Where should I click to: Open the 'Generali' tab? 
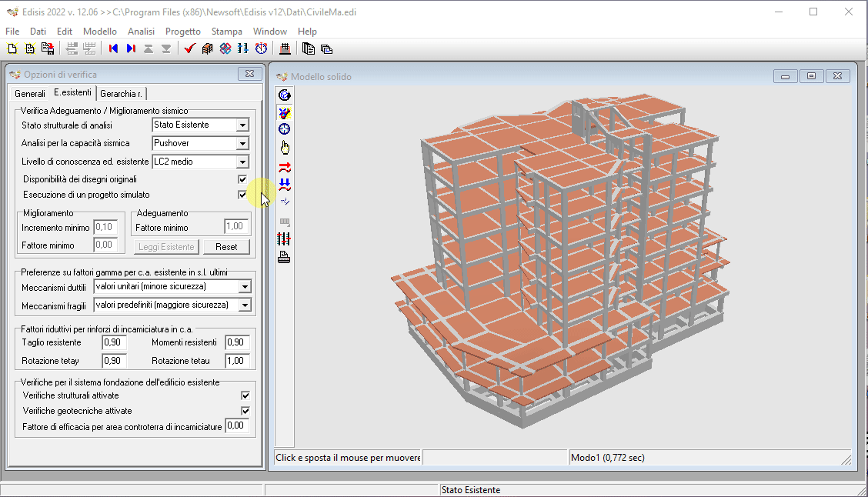(30, 94)
